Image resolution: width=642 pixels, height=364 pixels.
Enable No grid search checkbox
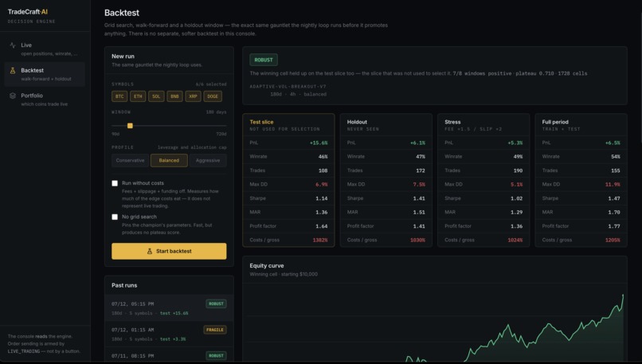click(115, 217)
